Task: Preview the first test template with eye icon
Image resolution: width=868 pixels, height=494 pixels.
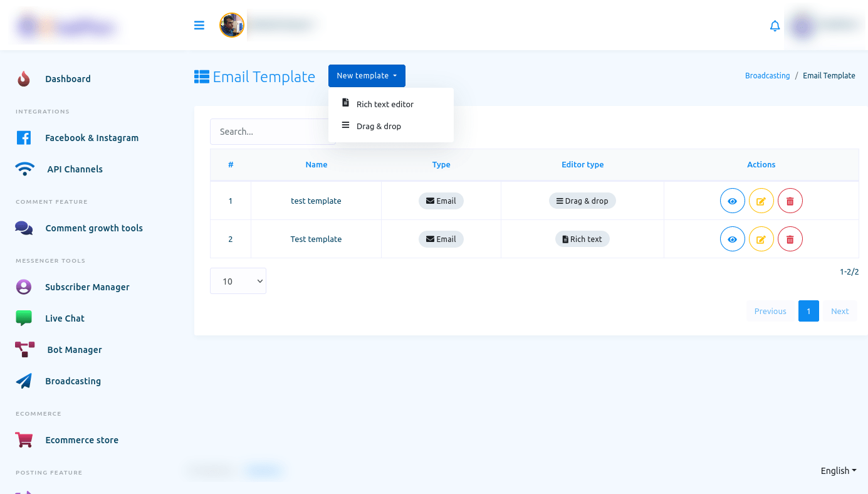Action: pyautogui.click(x=732, y=201)
